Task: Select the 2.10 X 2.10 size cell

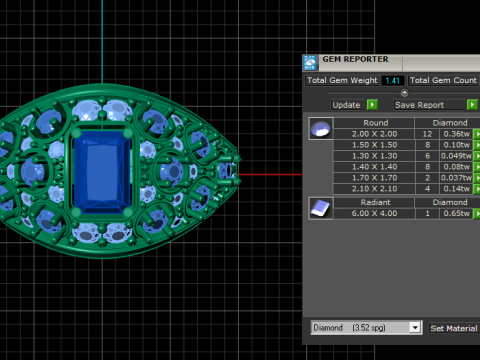Action: (374, 189)
